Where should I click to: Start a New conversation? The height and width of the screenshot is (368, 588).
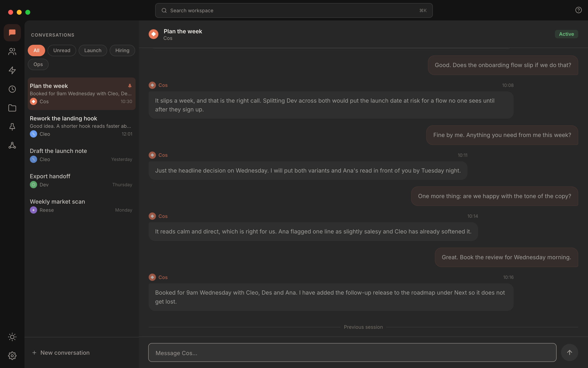[61, 353]
